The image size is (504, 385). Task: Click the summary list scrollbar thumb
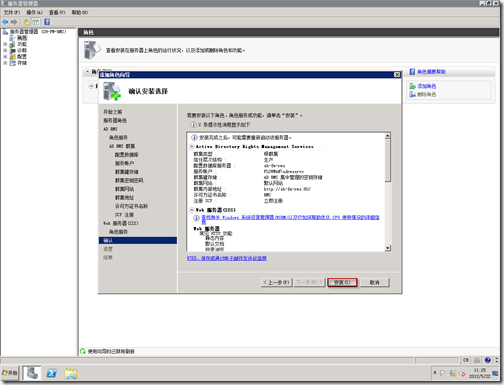pyautogui.click(x=388, y=161)
